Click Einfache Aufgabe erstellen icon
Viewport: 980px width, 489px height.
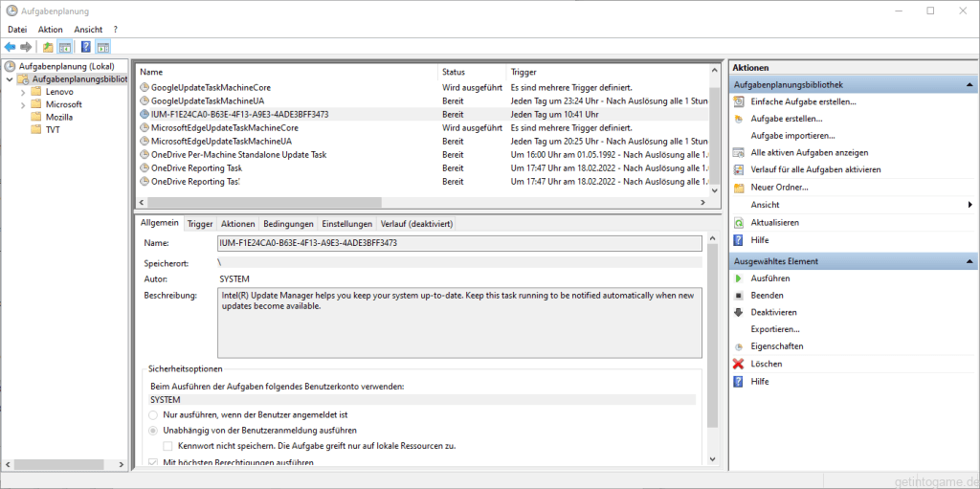pyautogui.click(x=738, y=101)
